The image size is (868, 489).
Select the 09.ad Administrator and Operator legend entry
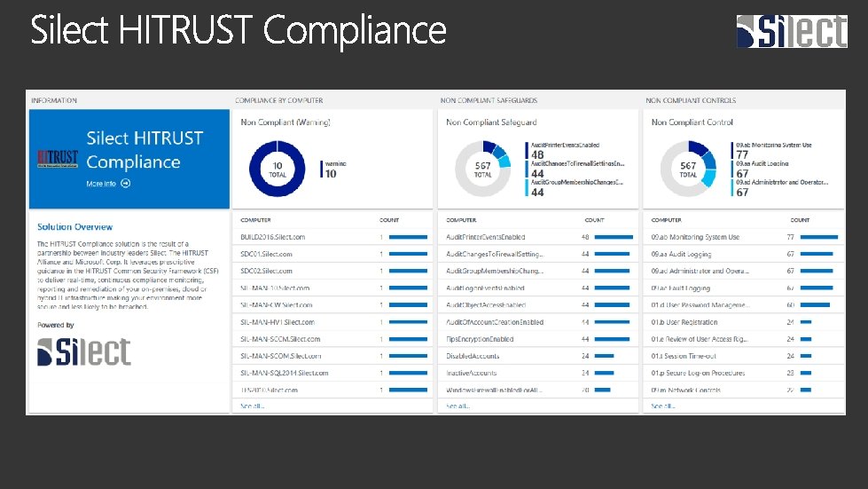coord(780,187)
